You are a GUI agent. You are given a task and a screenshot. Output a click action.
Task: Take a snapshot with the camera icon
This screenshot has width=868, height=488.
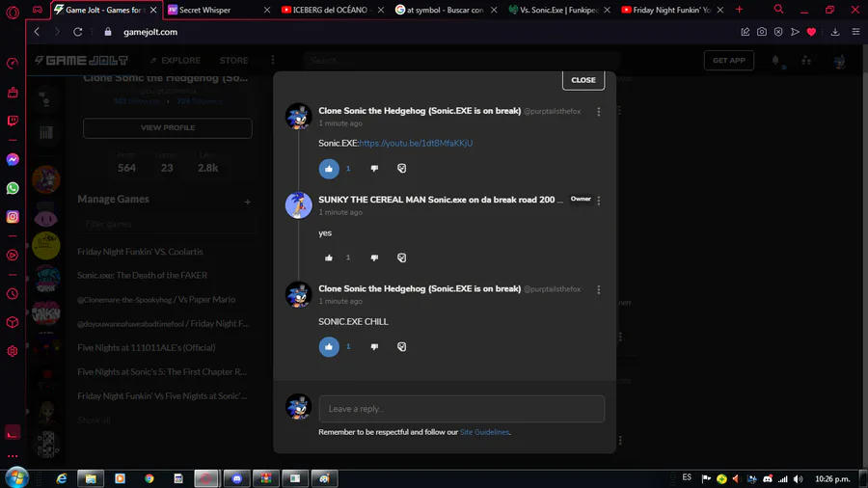[x=762, y=32]
